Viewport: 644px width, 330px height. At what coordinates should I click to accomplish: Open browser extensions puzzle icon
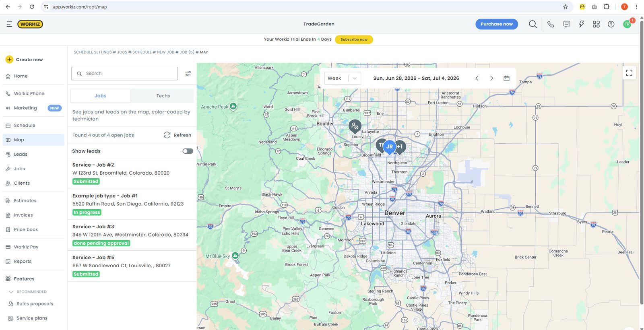[607, 7]
